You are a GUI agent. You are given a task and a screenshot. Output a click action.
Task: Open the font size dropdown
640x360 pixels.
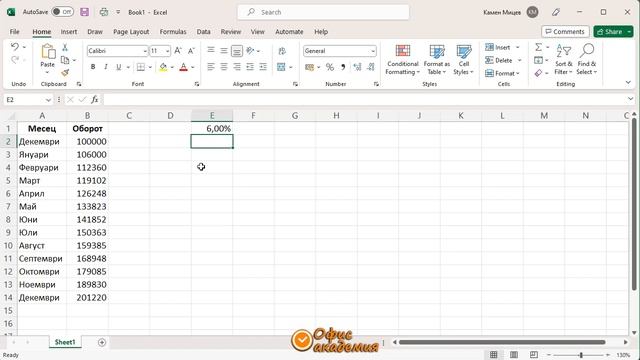(x=167, y=51)
